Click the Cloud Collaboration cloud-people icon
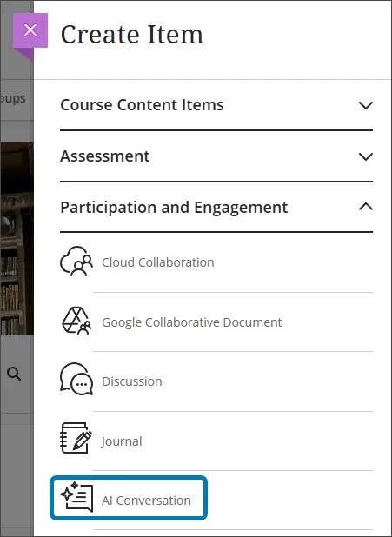 coord(76,262)
